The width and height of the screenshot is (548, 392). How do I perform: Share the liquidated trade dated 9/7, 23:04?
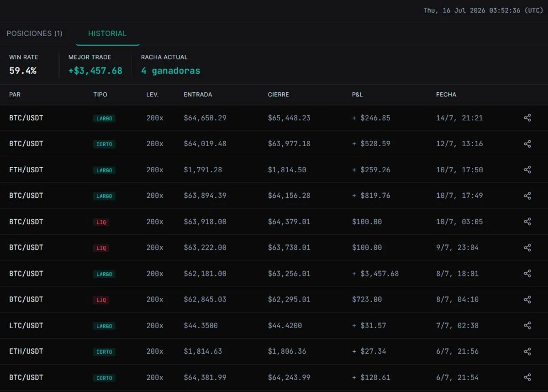(527, 248)
